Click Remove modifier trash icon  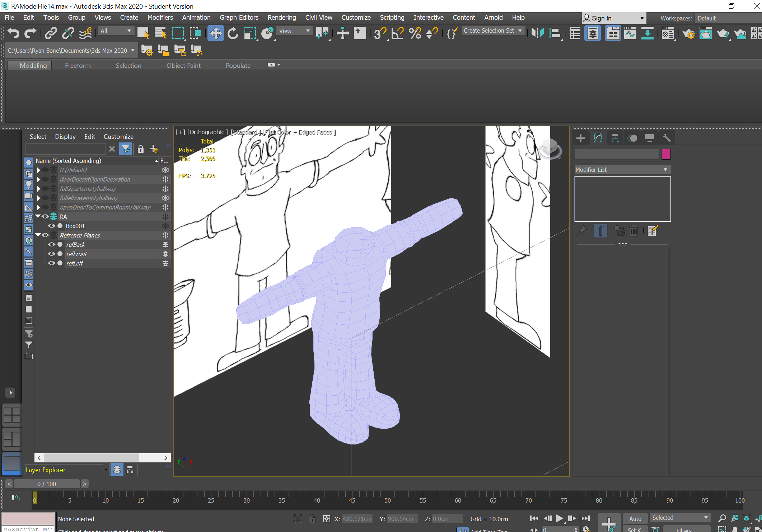pos(634,231)
